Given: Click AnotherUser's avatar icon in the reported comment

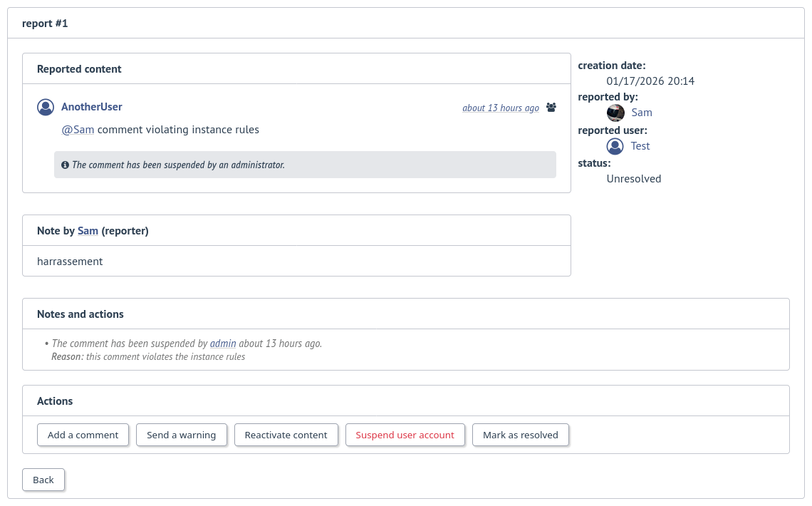Looking at the screenshot, I should click(46, 107).
